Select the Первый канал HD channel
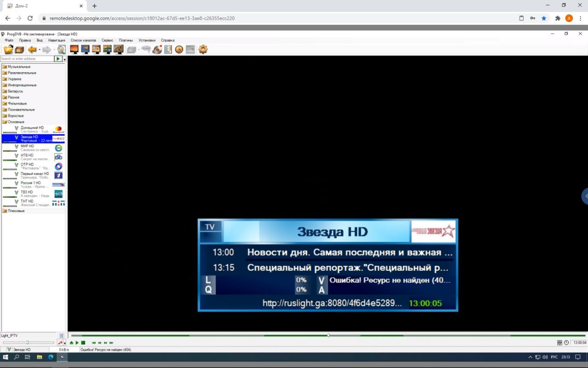 [33, 176]
